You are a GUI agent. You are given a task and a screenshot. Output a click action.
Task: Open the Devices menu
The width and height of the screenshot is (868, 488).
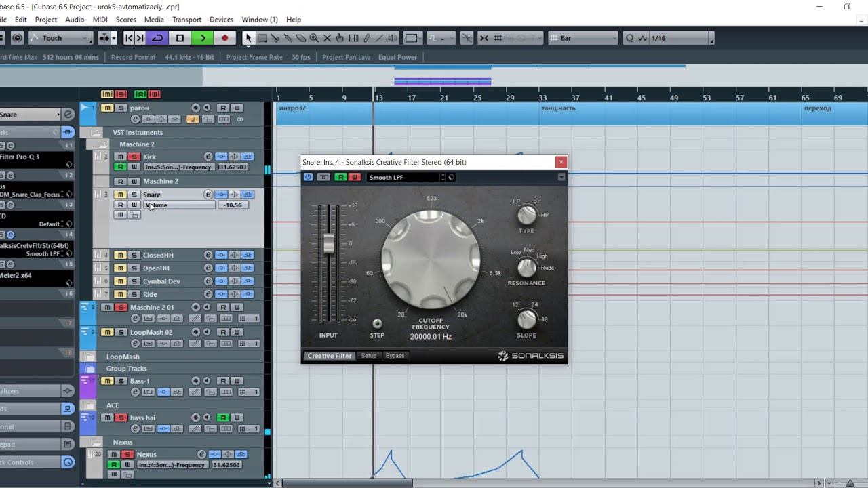point(221,20)
